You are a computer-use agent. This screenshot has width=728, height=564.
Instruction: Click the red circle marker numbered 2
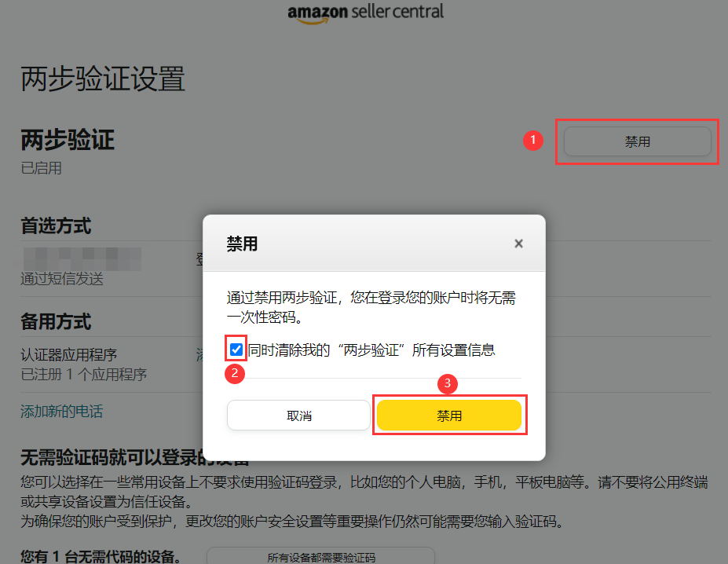[235, 374]
